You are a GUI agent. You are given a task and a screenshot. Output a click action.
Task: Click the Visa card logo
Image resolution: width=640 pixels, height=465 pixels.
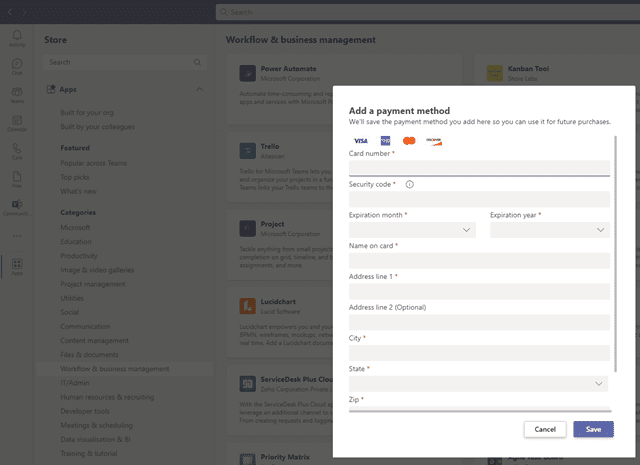(360, 141)
